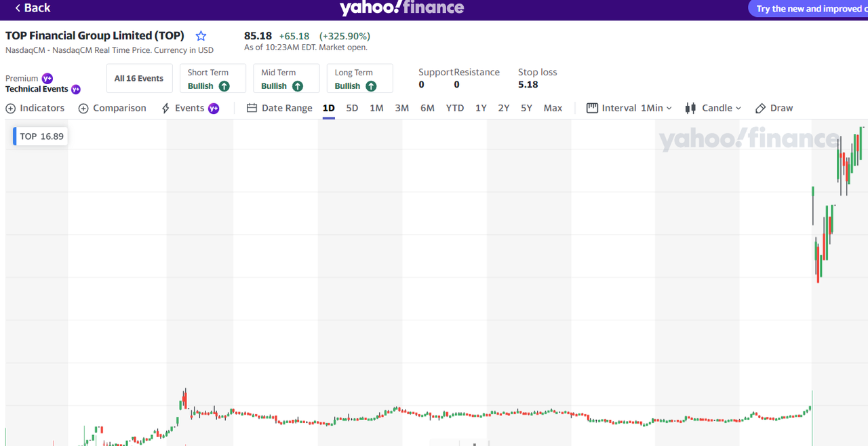
Task: Open chart Events options
Action: (x=183, y=108)
